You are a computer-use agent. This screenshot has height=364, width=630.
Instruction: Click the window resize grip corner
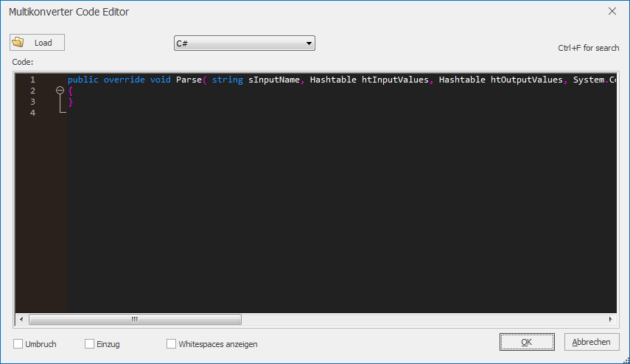click(x=626, y=360)
